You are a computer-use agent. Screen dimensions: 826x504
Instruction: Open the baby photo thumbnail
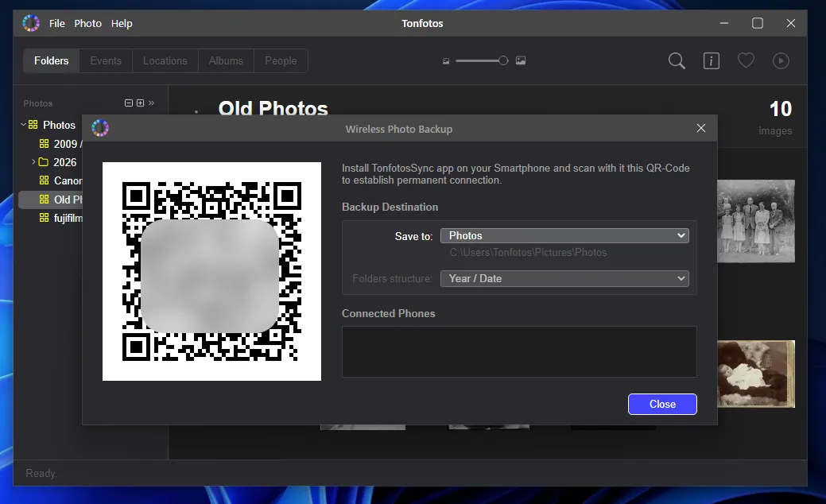[756, 374]
